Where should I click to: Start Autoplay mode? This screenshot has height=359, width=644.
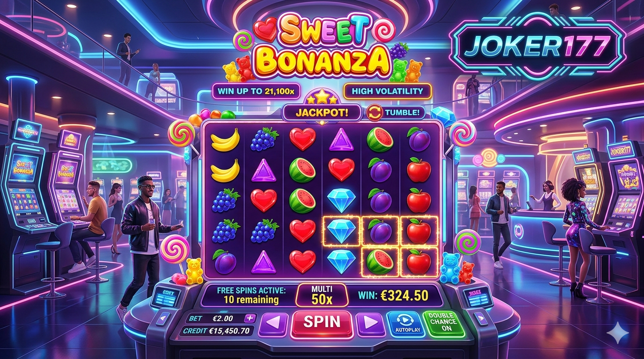coord(403,323)
